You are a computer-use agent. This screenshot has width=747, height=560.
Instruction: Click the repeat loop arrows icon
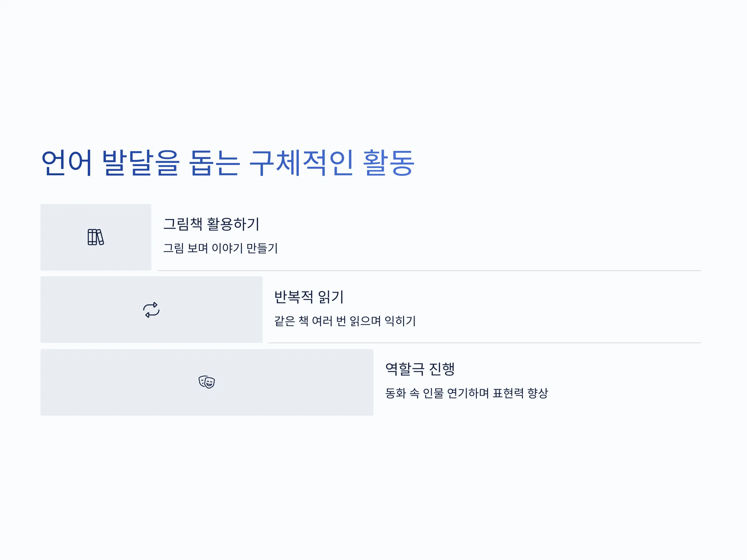click(151, 310)
